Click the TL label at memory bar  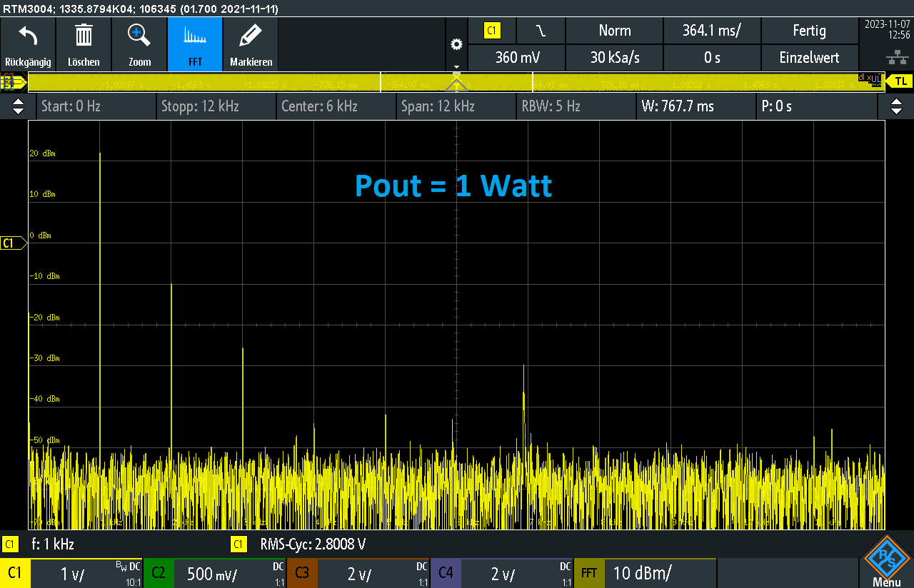(x=900, y=81)
